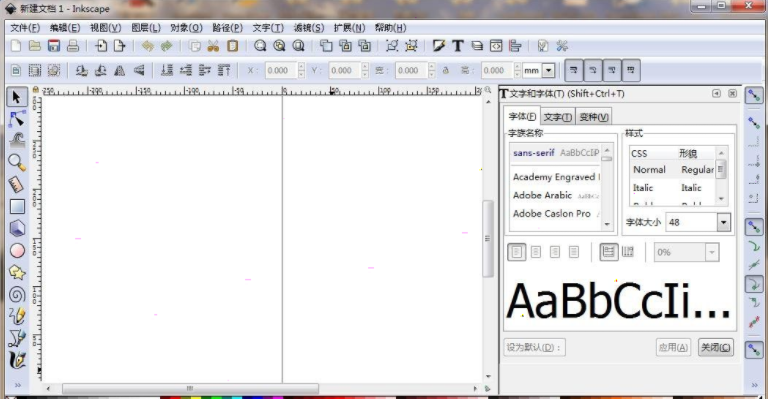Switch to the 文字(T) panel tab
The height and width of the screenshot is (399, 768).
(557, 117)
